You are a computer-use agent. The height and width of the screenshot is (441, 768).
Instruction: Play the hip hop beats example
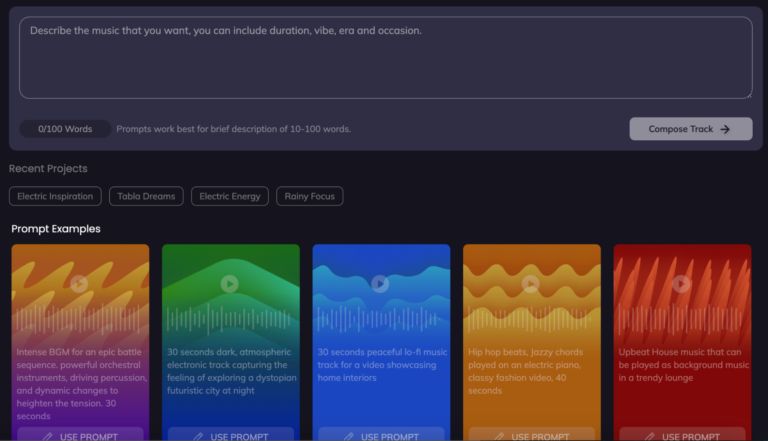tap(531, 284)
